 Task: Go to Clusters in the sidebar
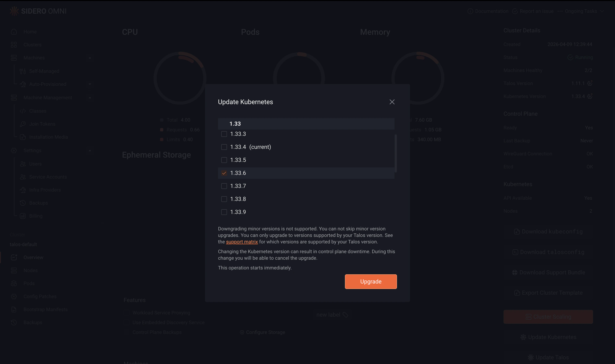[x=32, y=45]
